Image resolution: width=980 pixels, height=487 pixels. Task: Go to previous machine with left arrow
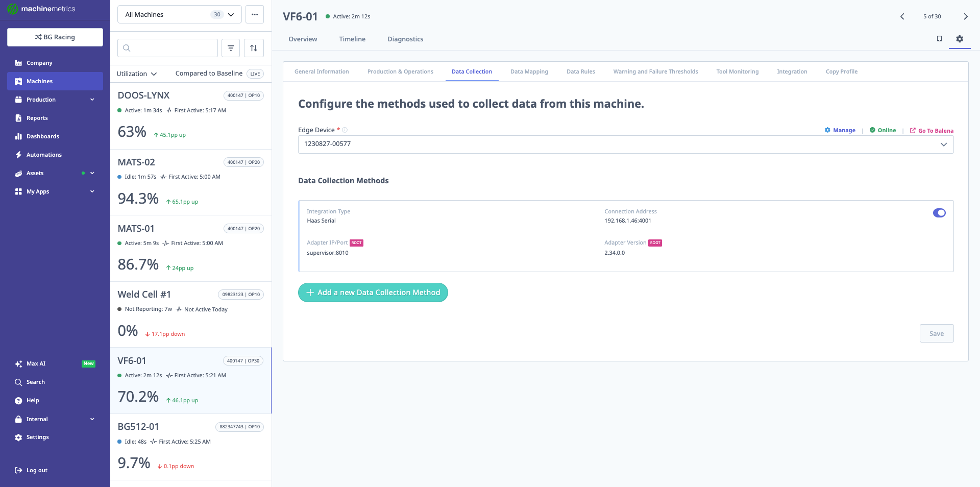coord(902,16)
